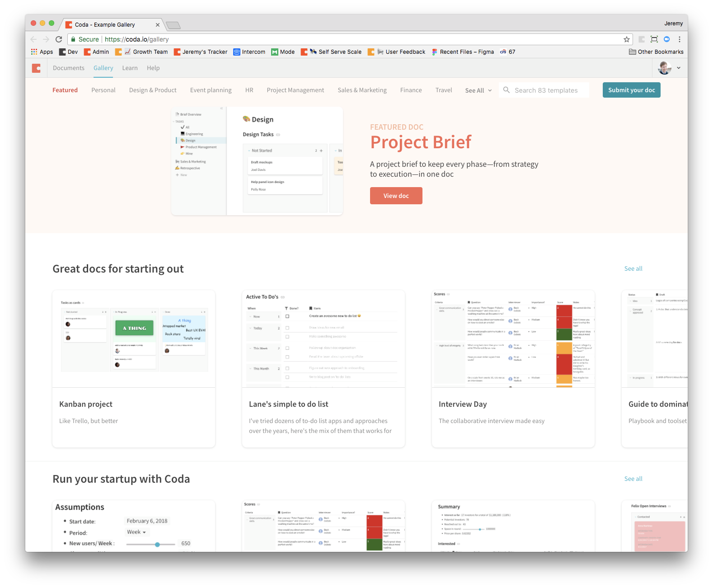Reload the page with the refresh icon
This screenshot has width=713, height=588.
tap(59, 39)
